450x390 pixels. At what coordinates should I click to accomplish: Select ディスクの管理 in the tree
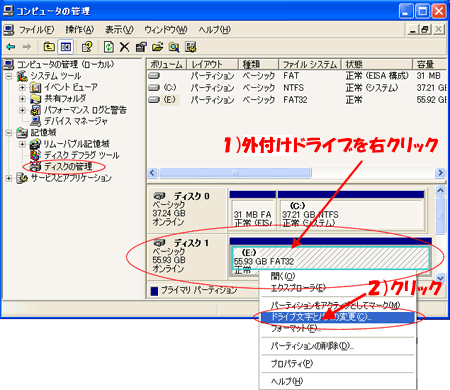click(x=68, y=166)
